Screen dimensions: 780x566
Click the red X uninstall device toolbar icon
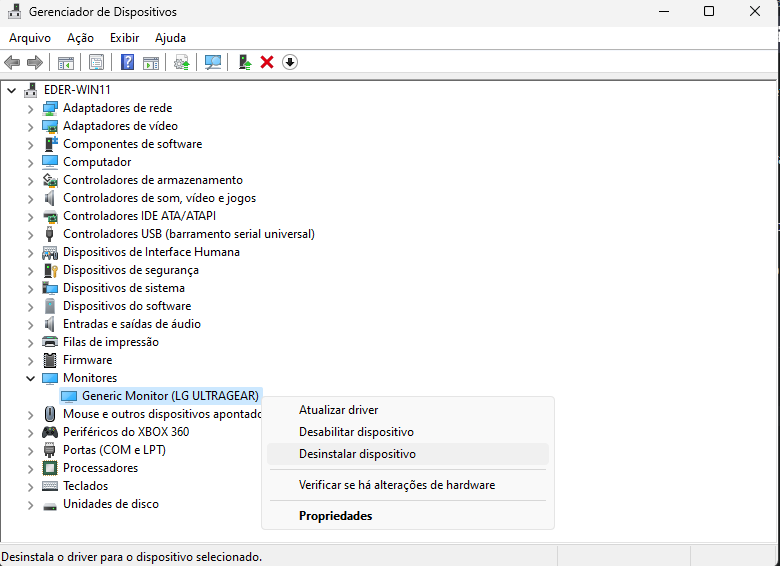267,63
